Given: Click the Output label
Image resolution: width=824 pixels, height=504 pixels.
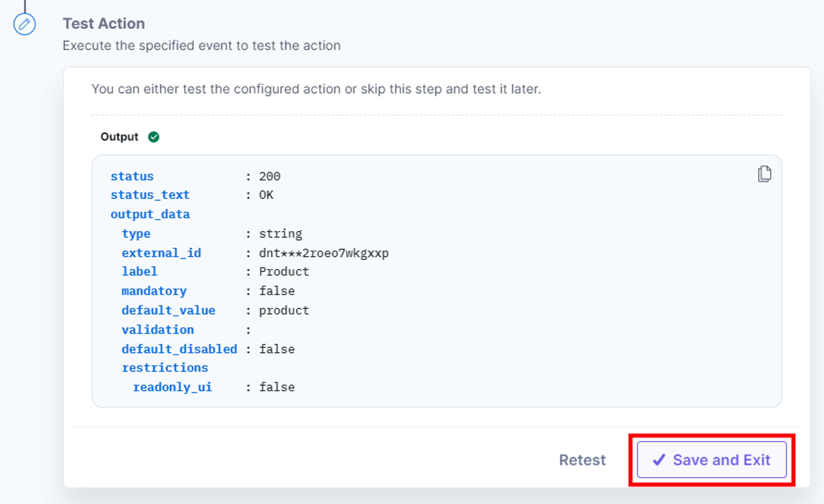Looking at the screenshot, I should [x=119, y=137].
